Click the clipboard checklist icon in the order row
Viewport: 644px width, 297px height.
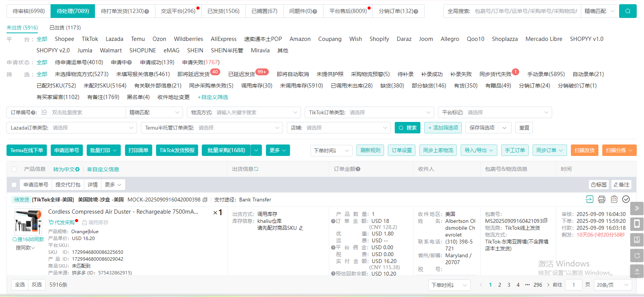click(x=614, y=199)
